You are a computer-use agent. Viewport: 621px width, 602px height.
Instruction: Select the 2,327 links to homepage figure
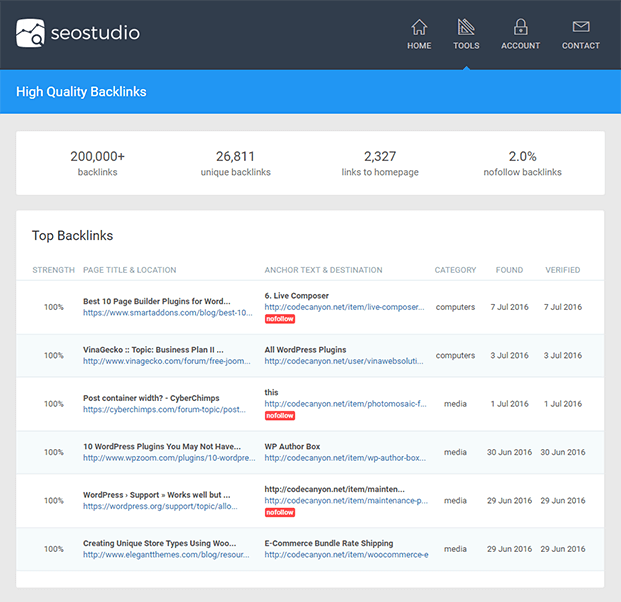point(380,156)
